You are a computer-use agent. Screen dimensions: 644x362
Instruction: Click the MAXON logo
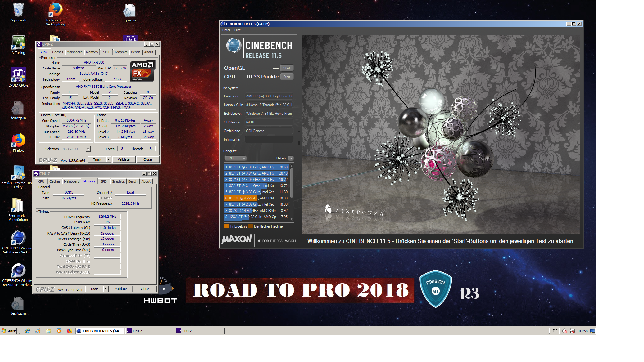[x=237, y=239]
